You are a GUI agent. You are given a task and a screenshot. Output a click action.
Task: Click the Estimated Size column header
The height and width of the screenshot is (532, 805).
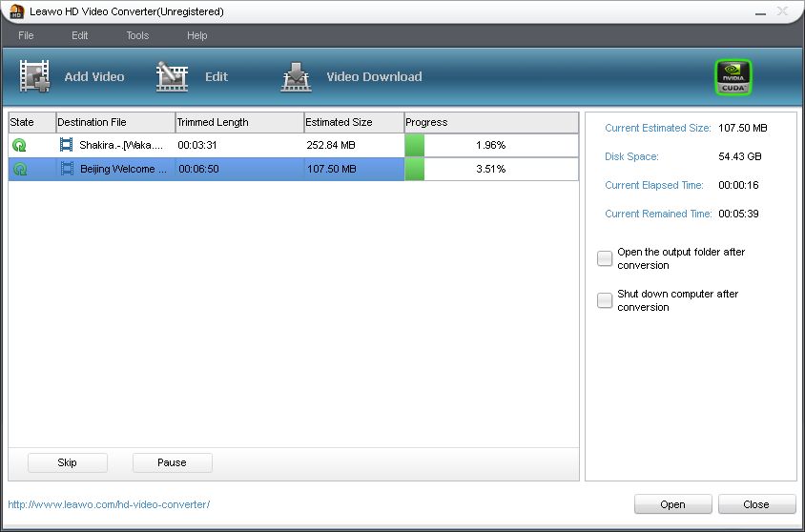[354, 122]
